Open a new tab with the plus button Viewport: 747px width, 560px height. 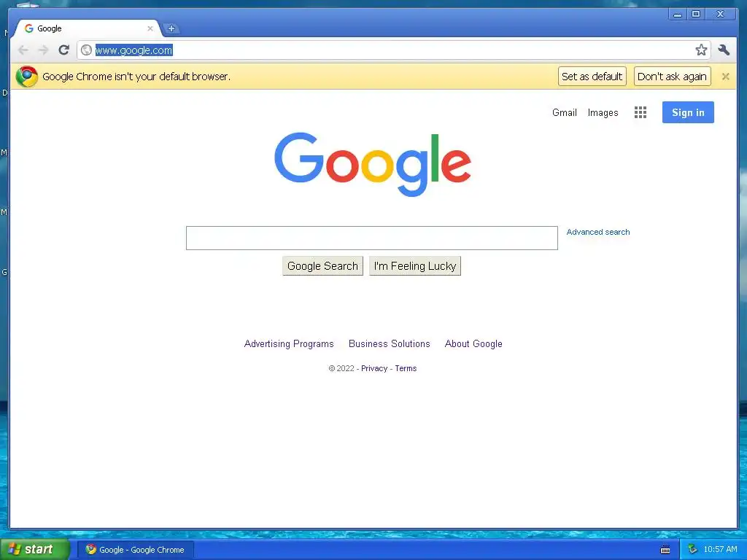(171, 28)
